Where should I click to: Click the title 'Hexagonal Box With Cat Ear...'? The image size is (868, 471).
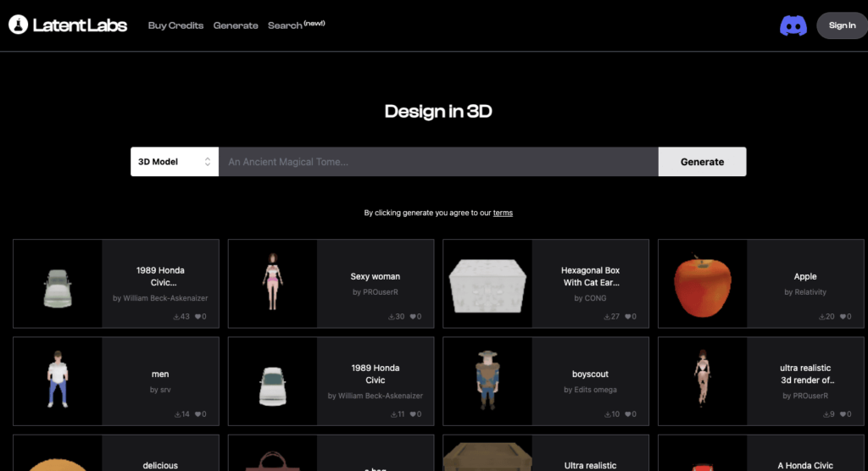590,276
